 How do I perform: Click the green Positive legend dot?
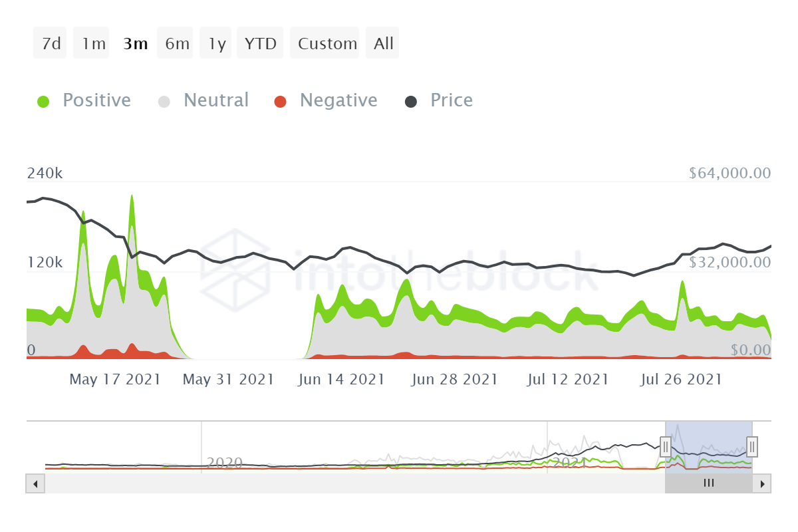[43, 102]
